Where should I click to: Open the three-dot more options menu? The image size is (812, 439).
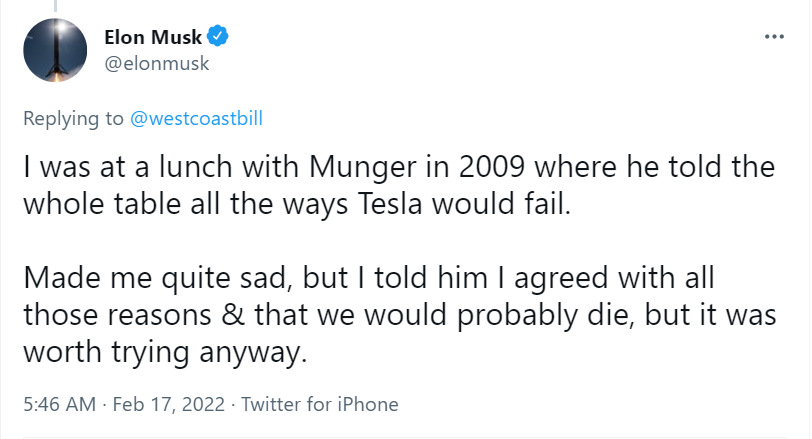[x=773, y=37]
